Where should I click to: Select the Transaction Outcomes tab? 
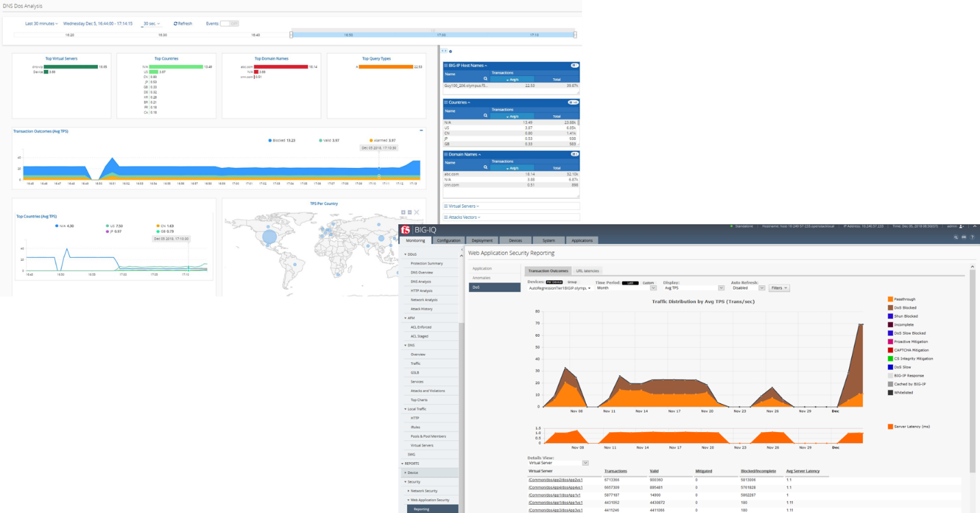pyautogui.click(x=548, y=271)
